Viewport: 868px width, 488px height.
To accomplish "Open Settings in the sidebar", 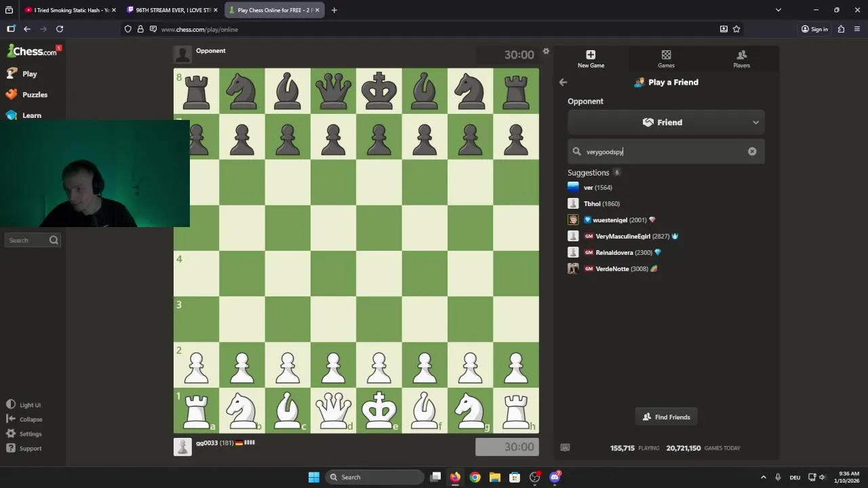I will (24, 434).
